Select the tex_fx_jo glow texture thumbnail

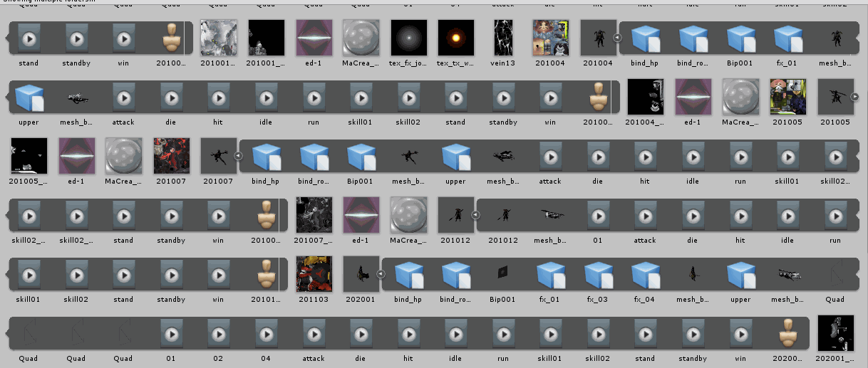408,37
